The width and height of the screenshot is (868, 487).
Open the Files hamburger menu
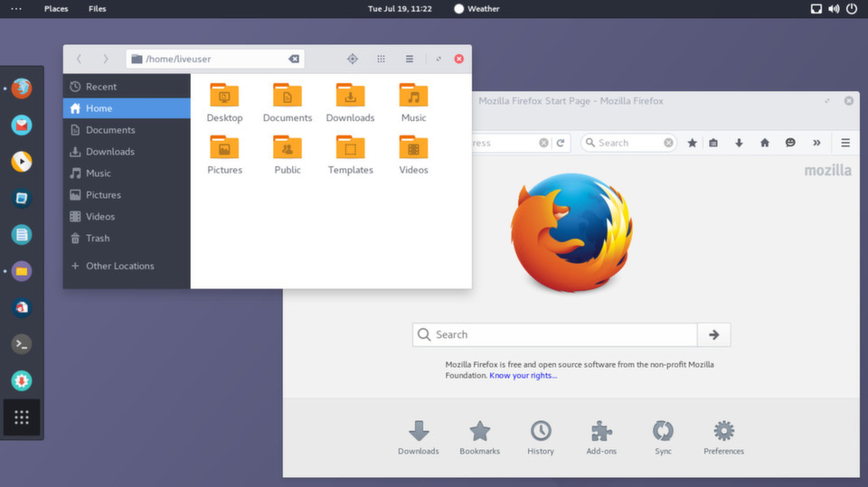click(x=409, y=59)
